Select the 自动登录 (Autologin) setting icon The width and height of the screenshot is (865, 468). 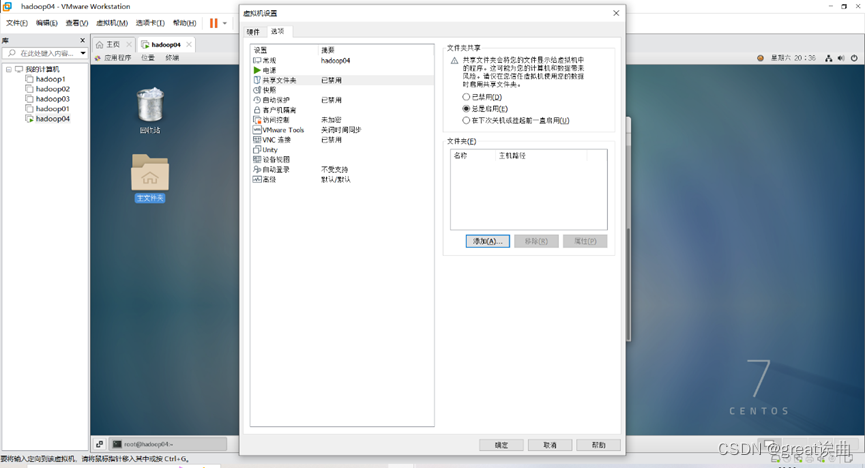pos(257,169)
